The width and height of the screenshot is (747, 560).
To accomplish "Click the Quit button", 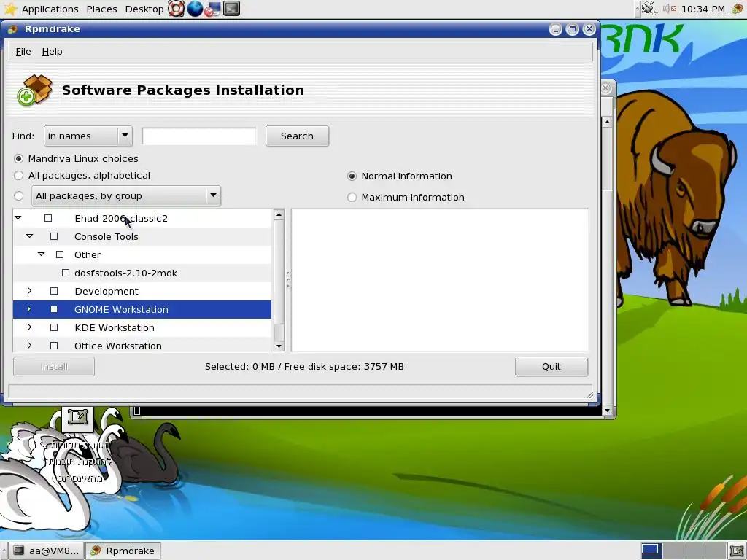I will tap(551, 367).
